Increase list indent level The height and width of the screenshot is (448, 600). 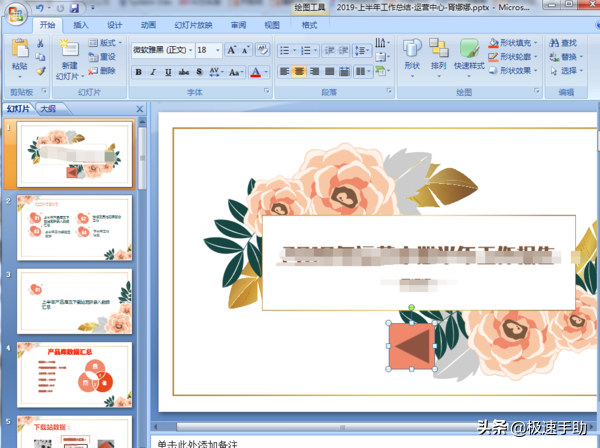click(344, 51)
